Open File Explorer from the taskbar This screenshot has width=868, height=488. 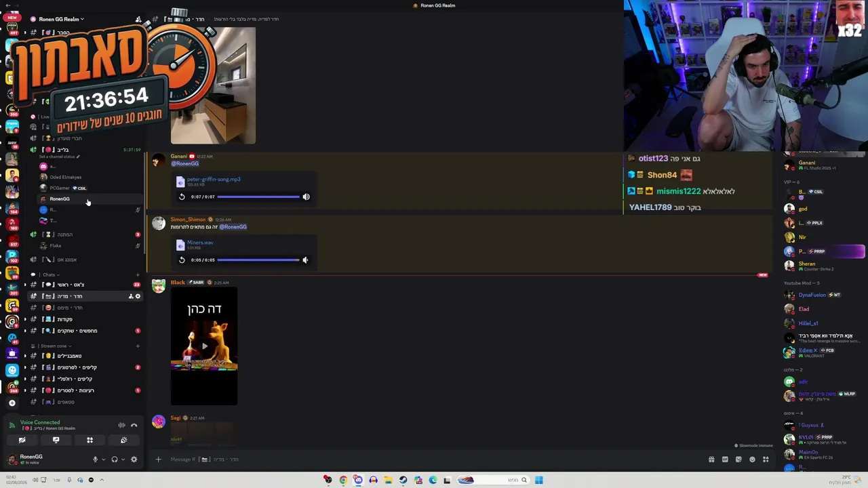[388, 481]
